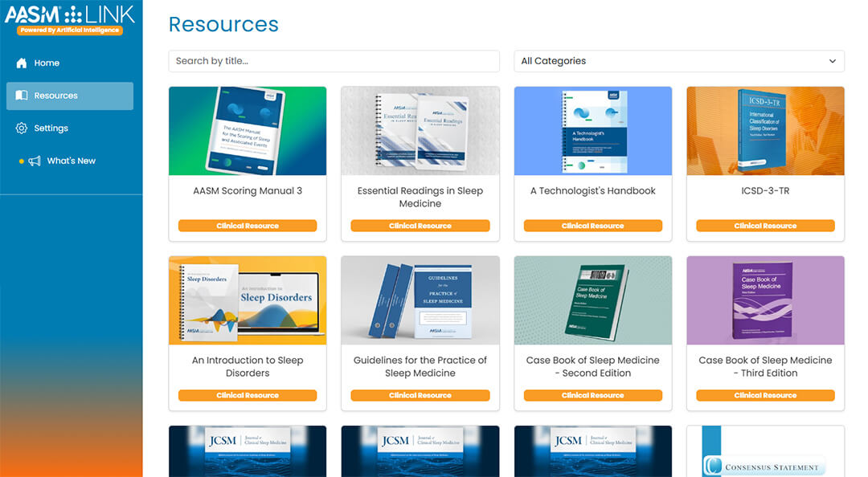Click Case Book of Sleep Medicine Second Edition title
This screenshot has width=868, height=477.
click(x=593, y=366)
